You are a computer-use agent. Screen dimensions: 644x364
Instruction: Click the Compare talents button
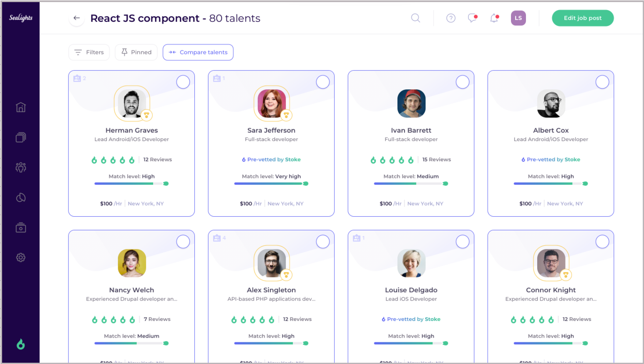coord(198,52)
